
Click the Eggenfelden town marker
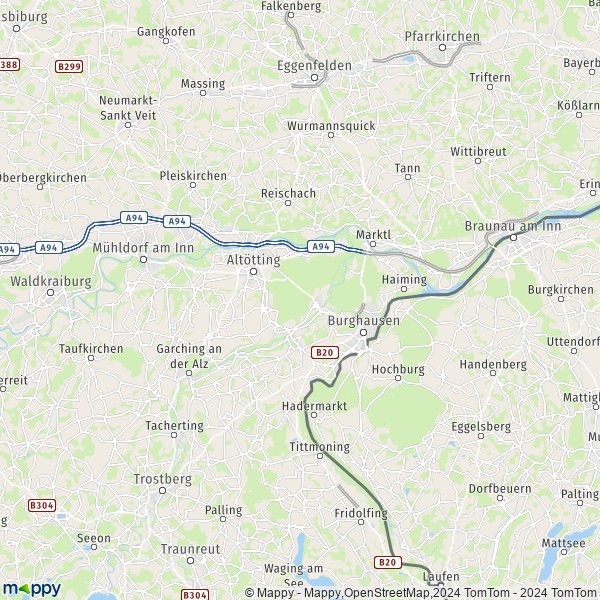315,78
